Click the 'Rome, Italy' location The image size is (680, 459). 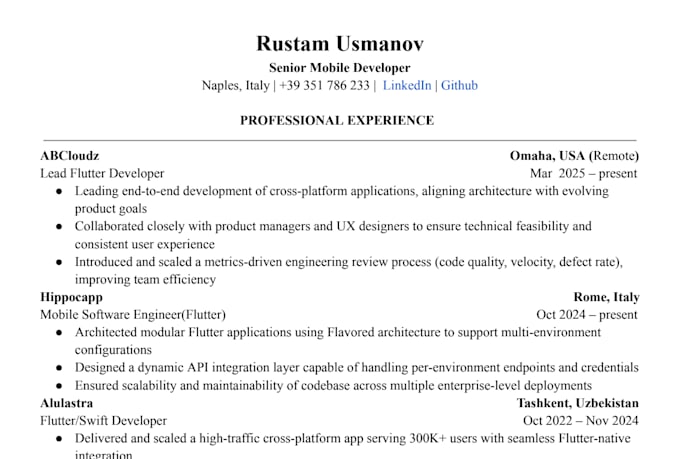click(x=606, y=297)
